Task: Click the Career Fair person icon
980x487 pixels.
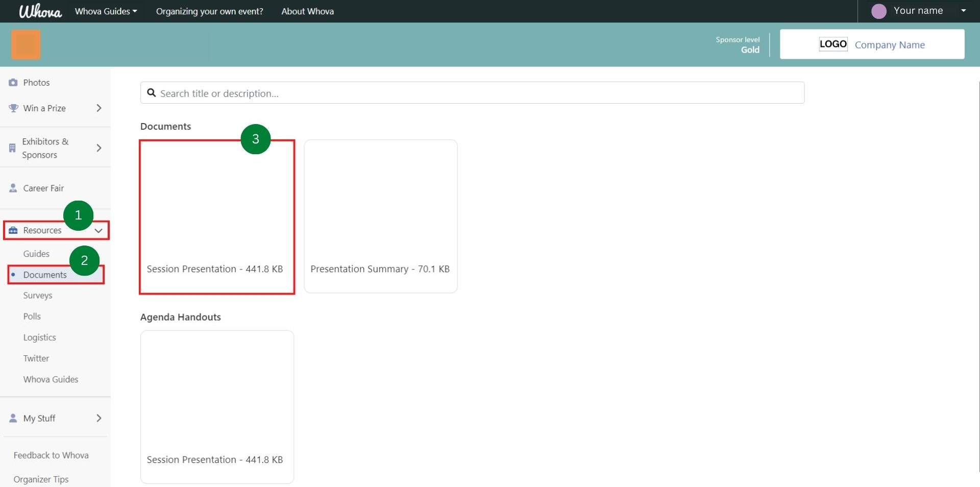Action: 13,188
